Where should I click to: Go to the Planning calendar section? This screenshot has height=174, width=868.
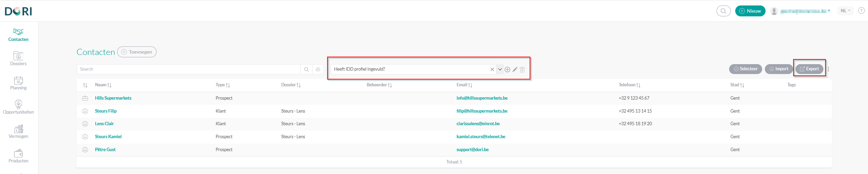click(x=18, y=83)
